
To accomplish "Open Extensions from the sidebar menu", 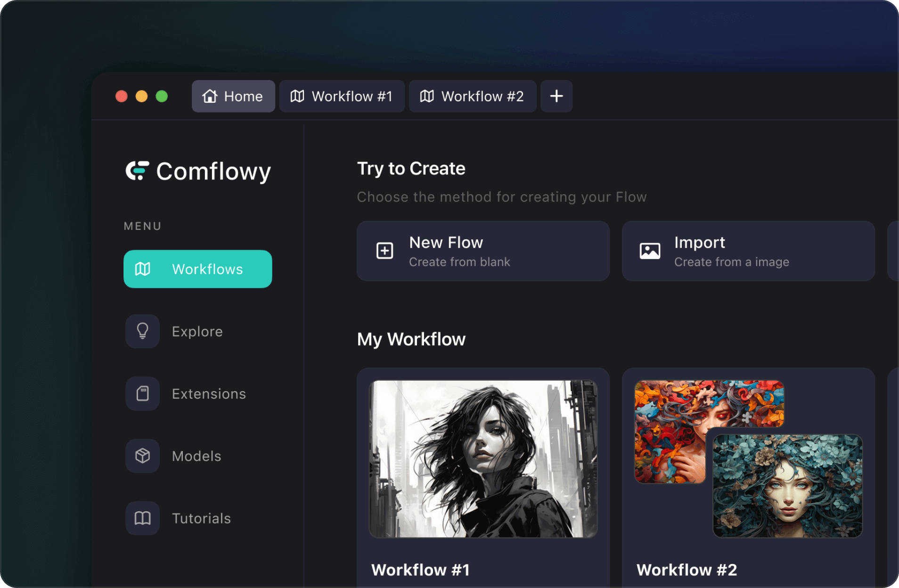I will (x=186, y=393).
